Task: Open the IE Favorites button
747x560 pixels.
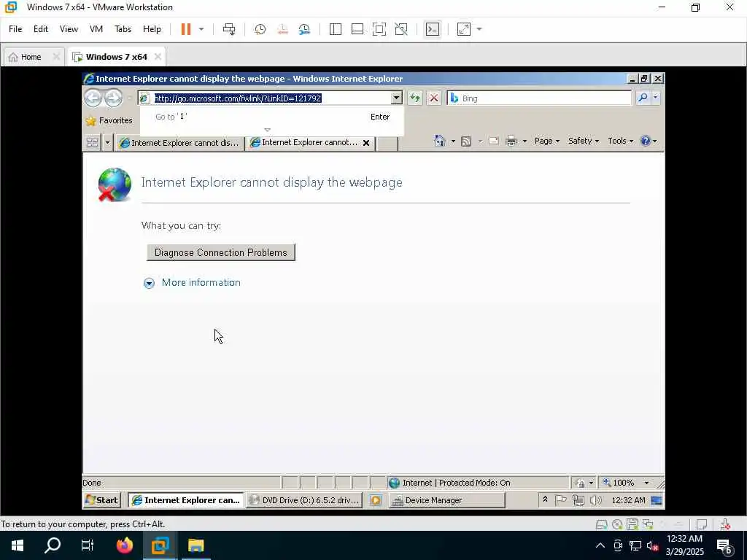Action: tap(109, 121)
